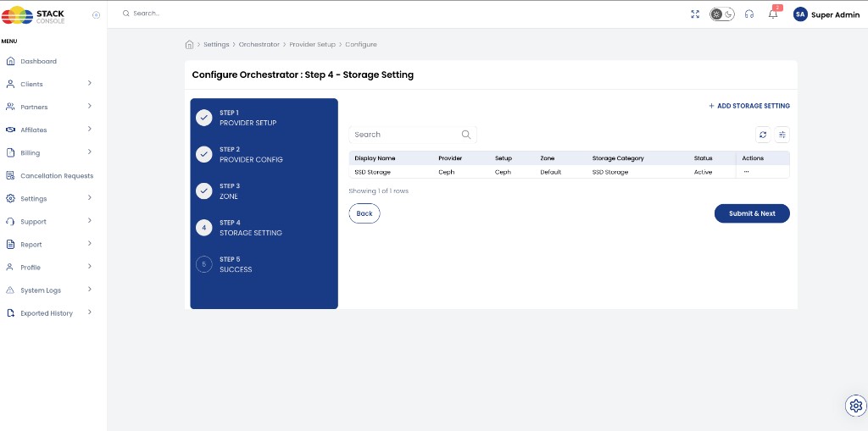Viewport: 868px width, 431px height.
Task: Expand the Exported History chevron
Action: click(90, 312)
